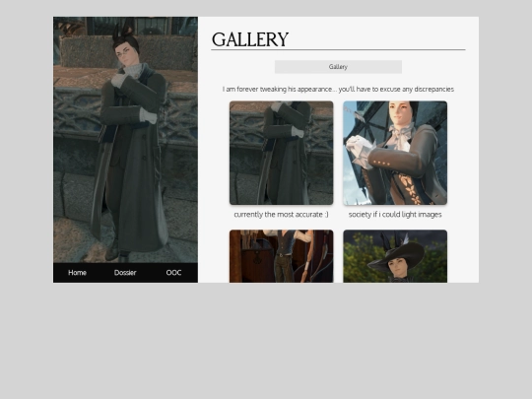Screen dimensions: 532x399
Task: Click the caption 'currently the most accurate :)'
Action: [x=281, y=215]
